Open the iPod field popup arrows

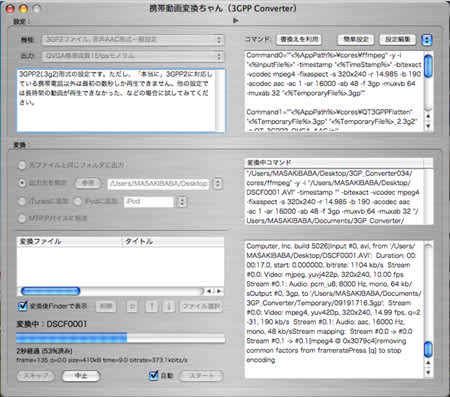182,202
